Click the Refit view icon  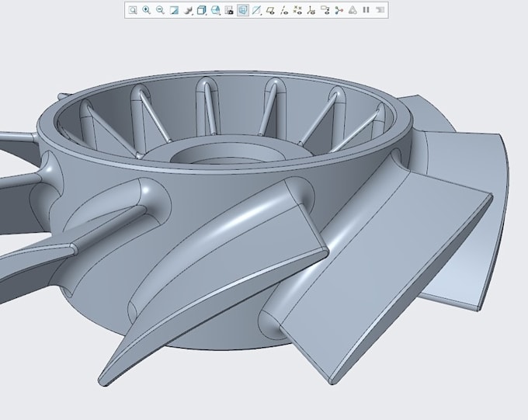tap(133, 10)
